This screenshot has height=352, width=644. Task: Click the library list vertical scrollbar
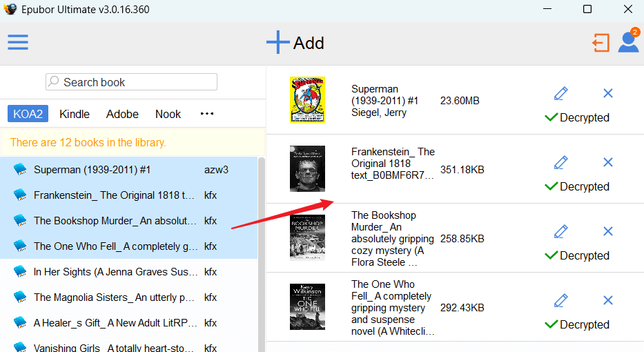pos(261,255)
